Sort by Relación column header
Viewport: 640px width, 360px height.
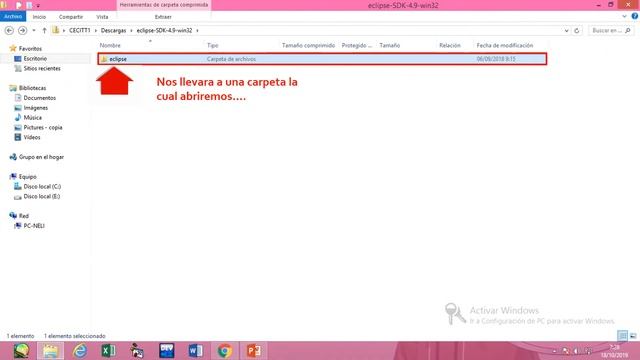(x=450, y=45)
